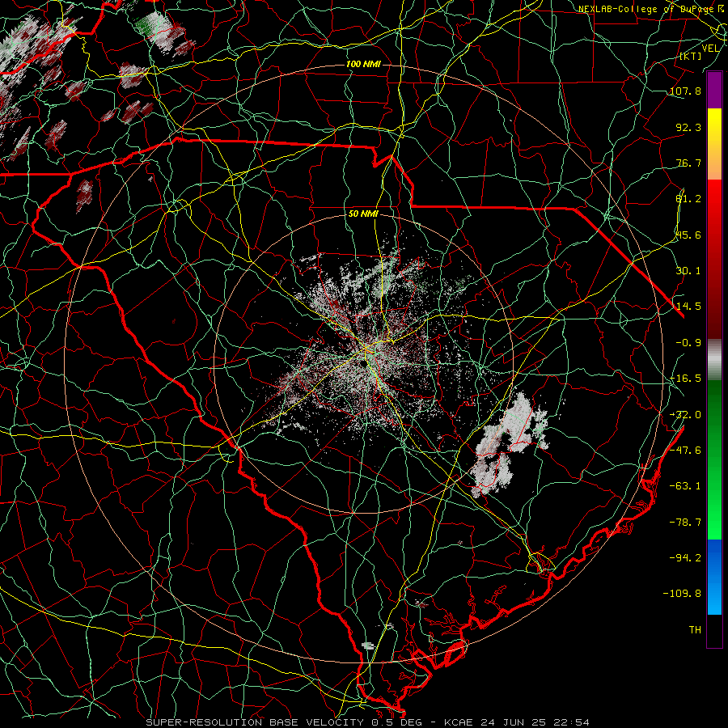Image resolution: width=728 pixels, height=728 pixels.
Task: Click the KCAE radar site at the map center
Action: coord(366,363)
